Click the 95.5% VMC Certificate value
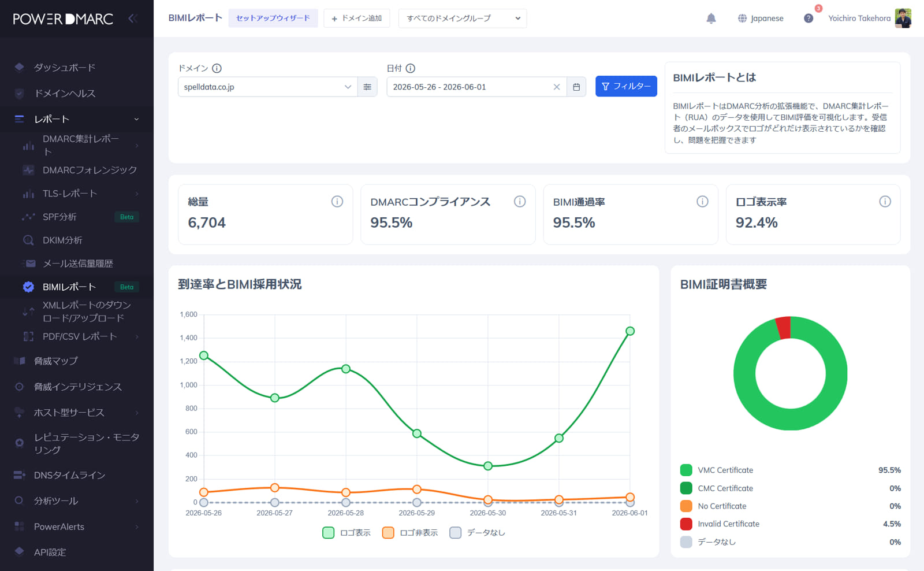924x571 pixels. coord(889,470)
